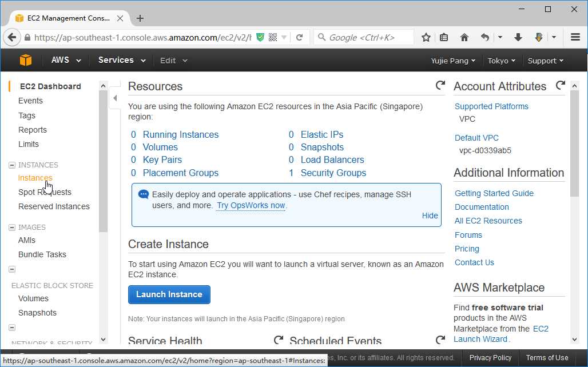Screen dimensions: 588x367
Task: Click the undo arrow toolbar icon
Action: click(x=485, y=38)
